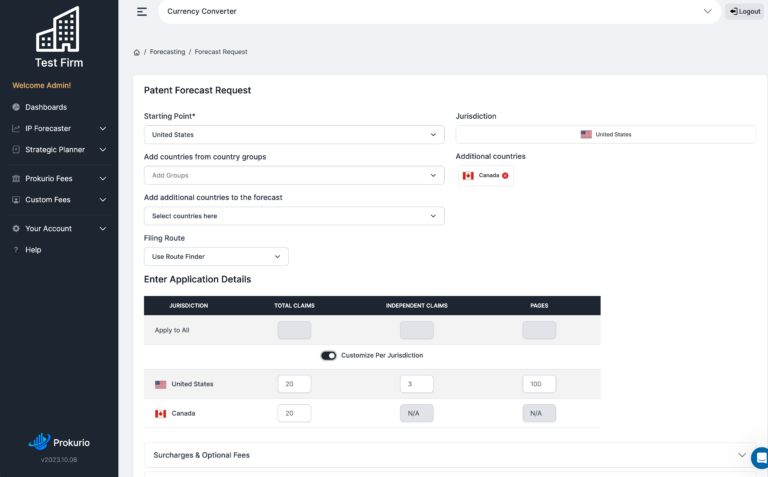Open Dashboards in the sidebar
768x477 pixels.
46,107
